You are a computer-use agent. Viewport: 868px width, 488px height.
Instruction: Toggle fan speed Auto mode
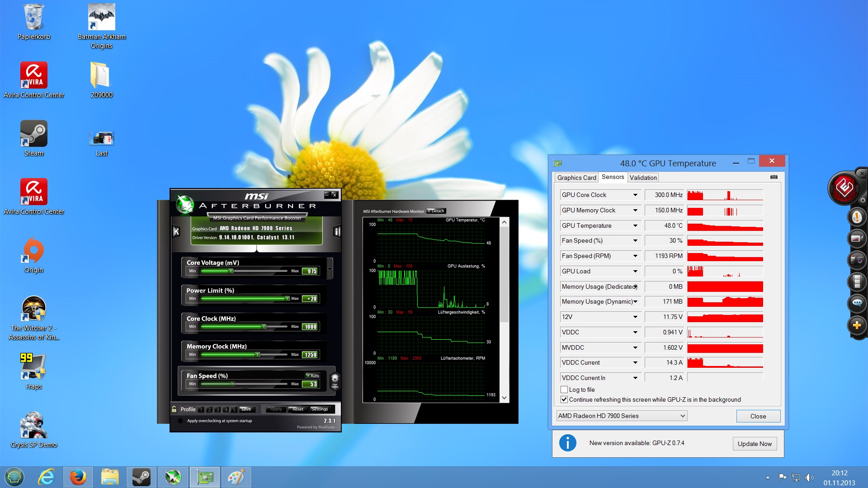(312, 375)
